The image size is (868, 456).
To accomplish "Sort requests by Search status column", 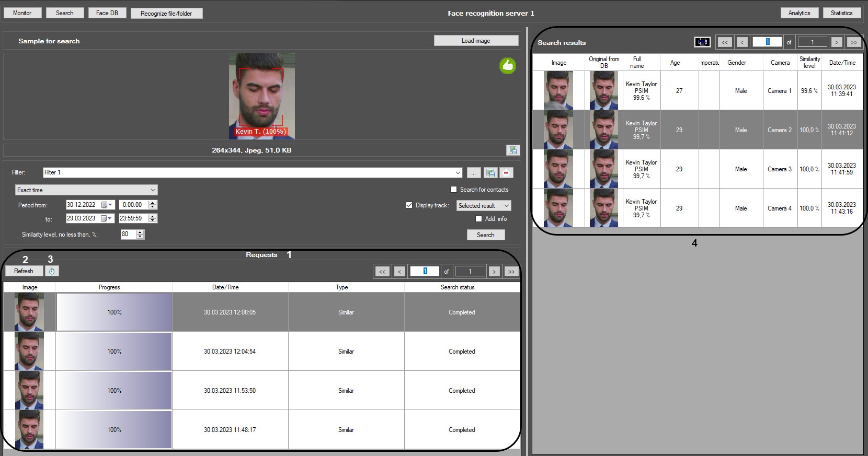I will 458,287.
